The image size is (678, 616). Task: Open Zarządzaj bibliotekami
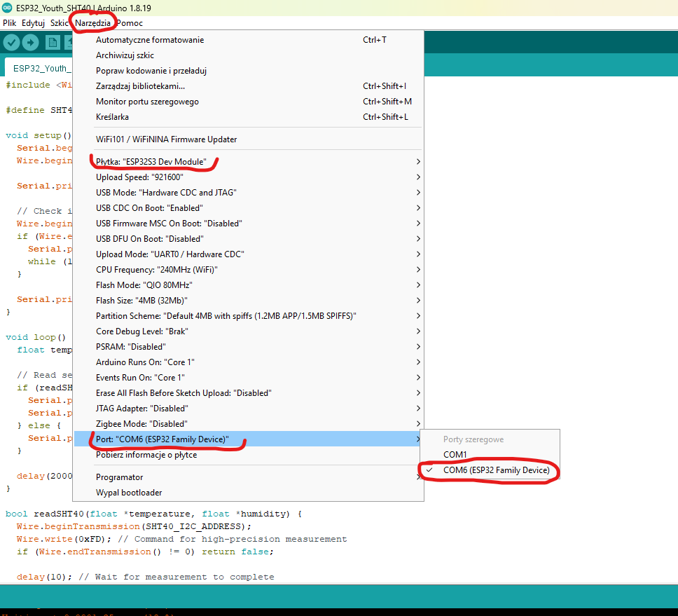[248, 86]
